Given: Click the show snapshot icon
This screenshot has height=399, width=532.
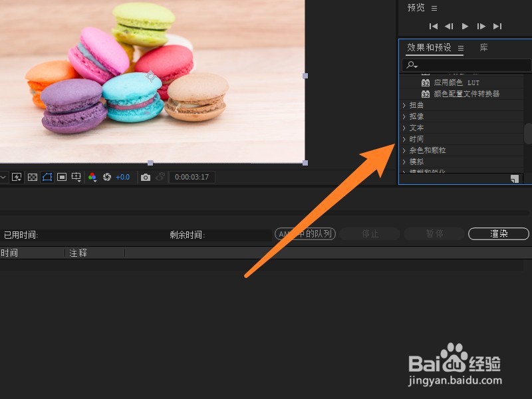Looking at the screenshot, I should [x=160, y=177].
